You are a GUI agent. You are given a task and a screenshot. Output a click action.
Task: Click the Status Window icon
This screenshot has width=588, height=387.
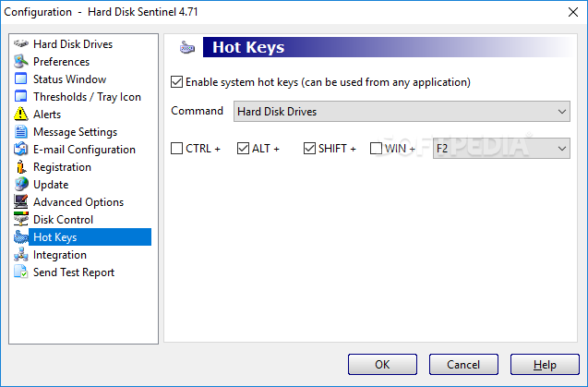[x=20, y=79]
